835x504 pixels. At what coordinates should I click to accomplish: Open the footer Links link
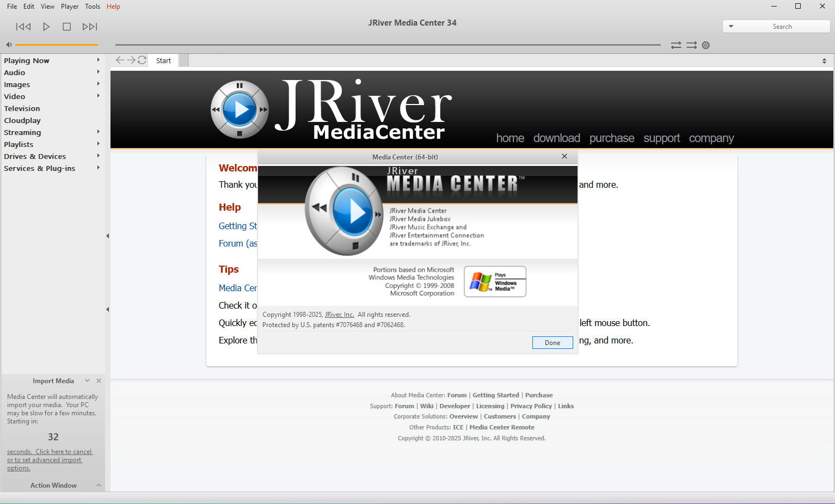(566, 406)
